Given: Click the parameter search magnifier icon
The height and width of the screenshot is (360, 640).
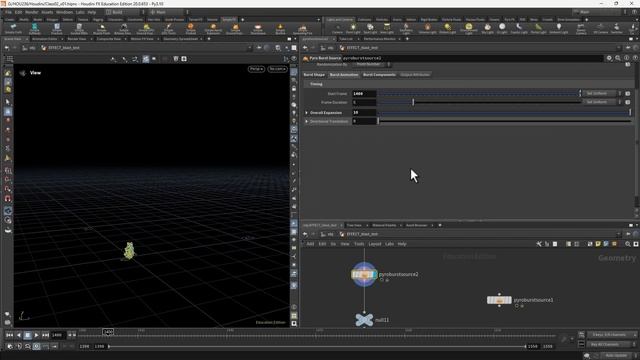Looking at the screenshot, I should pyautogui.click(x=618, y=58).
